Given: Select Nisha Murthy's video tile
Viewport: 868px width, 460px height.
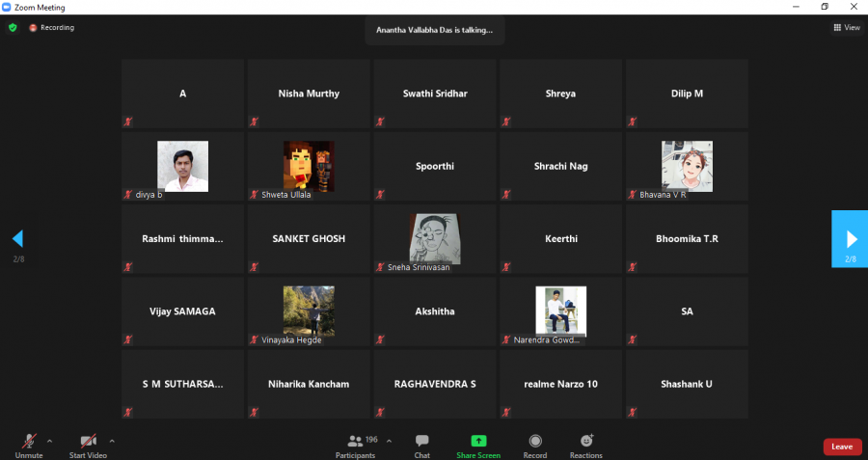Looking at the screenshot, I should 309,94.
